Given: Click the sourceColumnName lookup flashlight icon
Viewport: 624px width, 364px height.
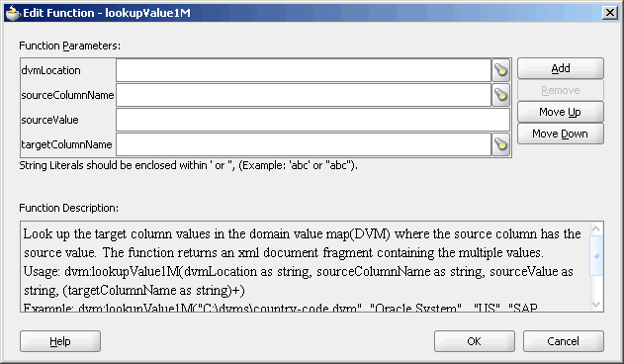Looking at the screenshot, I should pyautogui.click(x=501, y=95).
